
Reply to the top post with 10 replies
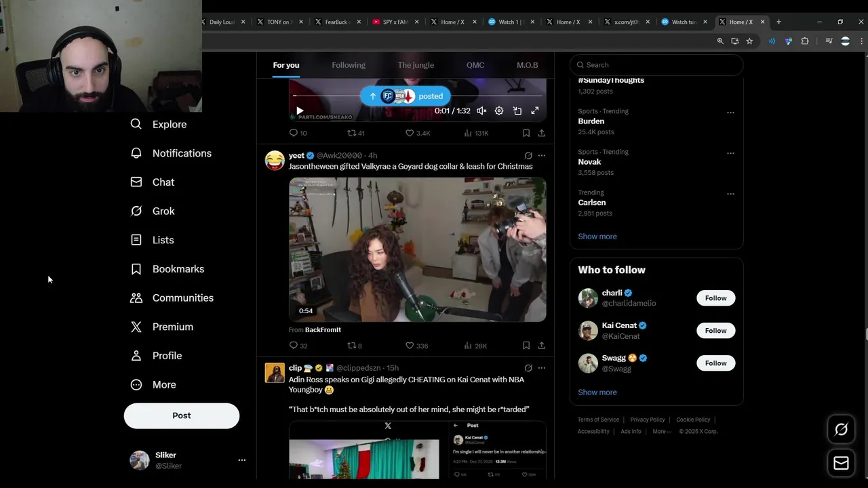point(298,134)
